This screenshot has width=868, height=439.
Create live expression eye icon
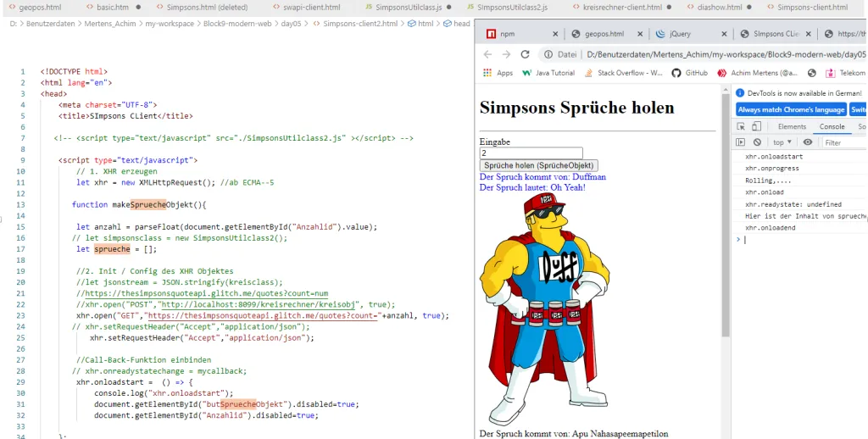pyautogui.click(x=808, y=142)
